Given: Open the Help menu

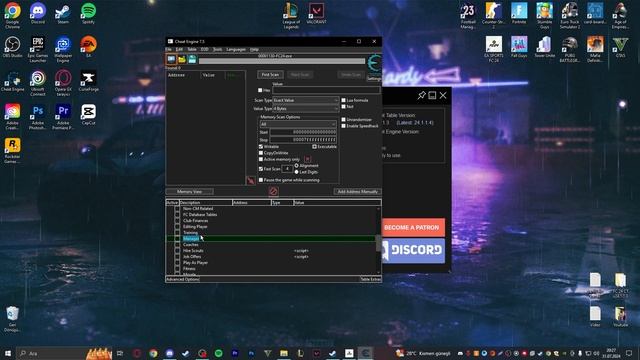Looking at the screenshot, I should coord(254,49).
